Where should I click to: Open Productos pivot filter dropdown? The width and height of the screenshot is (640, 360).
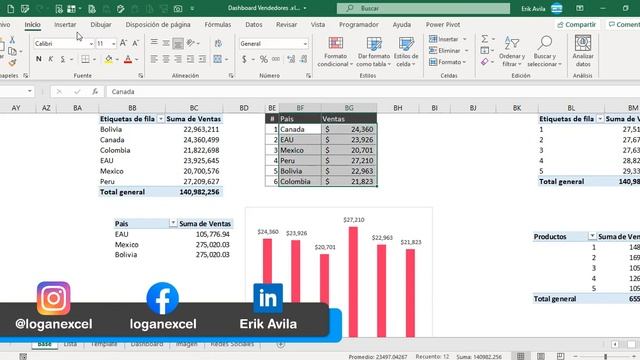[x=592, y=236]
